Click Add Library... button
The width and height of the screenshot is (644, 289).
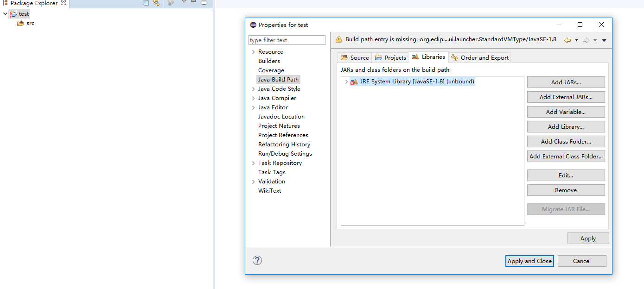pyautogui.click(x=566, y=126)
